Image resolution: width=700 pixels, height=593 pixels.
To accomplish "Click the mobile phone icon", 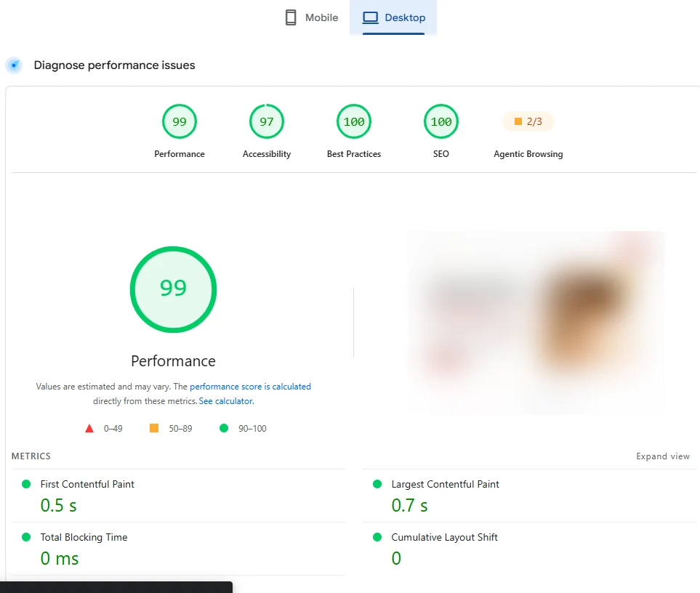I will tap(291, 17).
